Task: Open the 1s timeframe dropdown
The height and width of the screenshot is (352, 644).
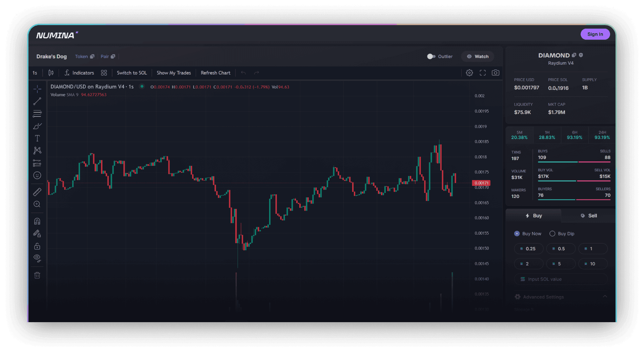Action: click(35, 73)
